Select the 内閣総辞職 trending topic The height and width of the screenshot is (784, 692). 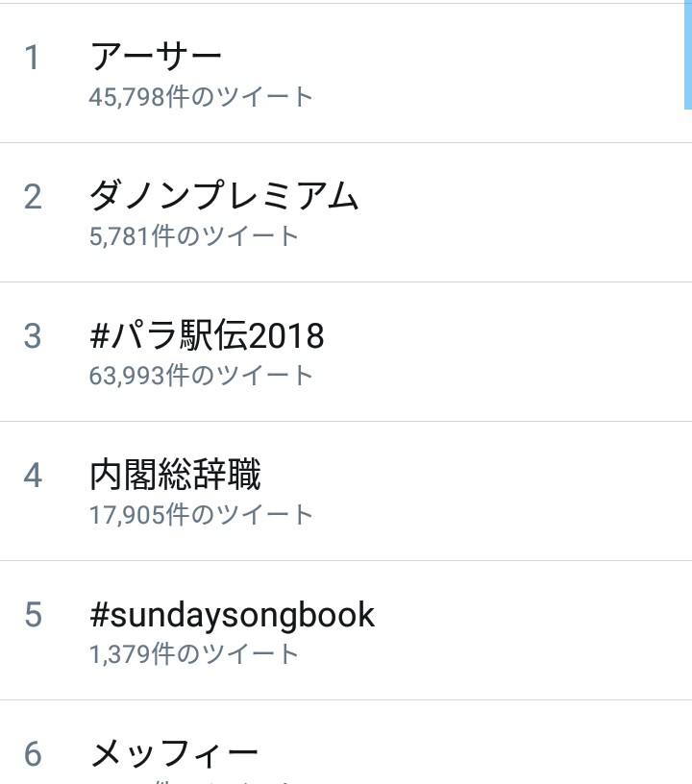coord(175,475)
